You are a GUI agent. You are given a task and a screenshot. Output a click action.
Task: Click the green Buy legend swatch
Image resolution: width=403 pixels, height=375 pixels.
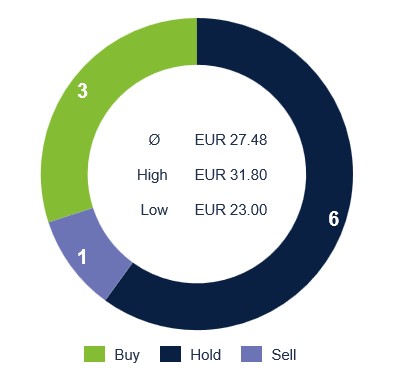coord(94,354)
